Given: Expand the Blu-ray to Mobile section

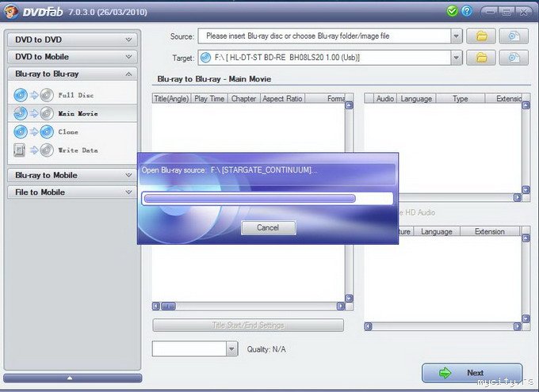Looking at the screenshot, I should pos(72,175).
